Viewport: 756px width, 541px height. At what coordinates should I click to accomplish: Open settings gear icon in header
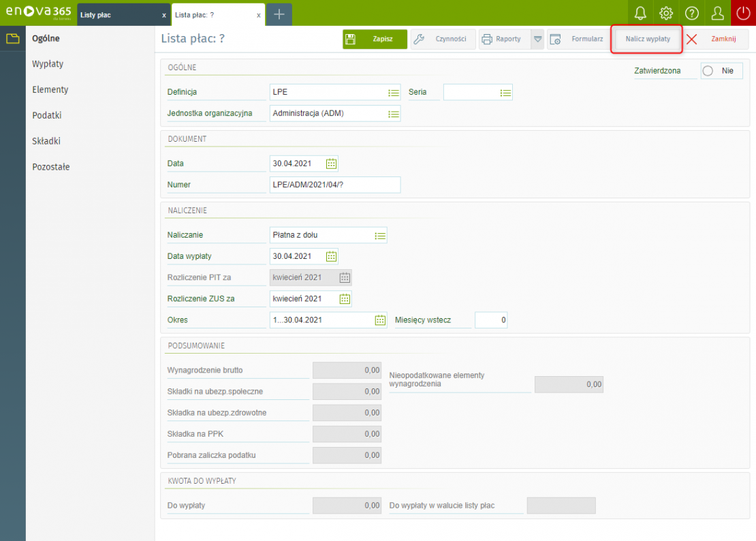pyautogui.click(x=666, y=13)
